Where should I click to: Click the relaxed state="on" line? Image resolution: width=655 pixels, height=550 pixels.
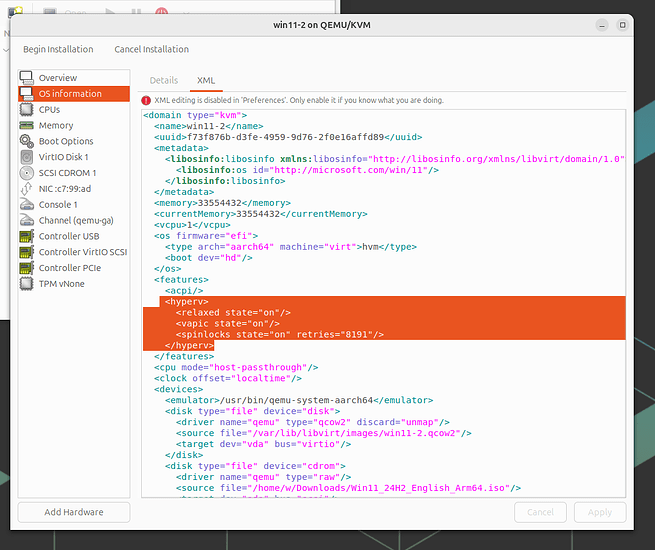(x=233, y=312)
